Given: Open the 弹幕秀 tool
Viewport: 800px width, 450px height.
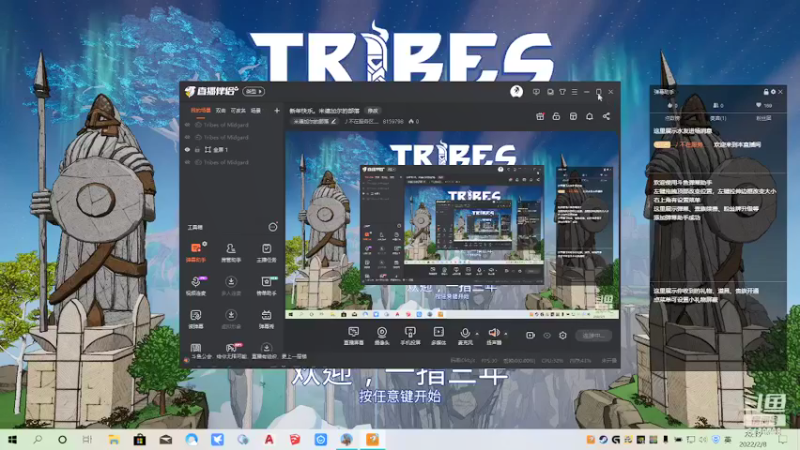Looking at the screenshot, I should pyautogui.click(x=266, y=318).
